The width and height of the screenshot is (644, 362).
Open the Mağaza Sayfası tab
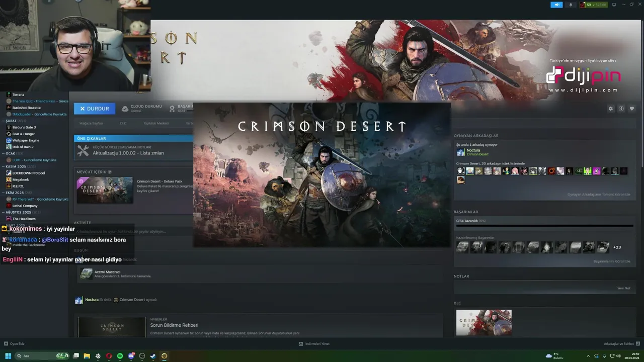click(91, 123)
